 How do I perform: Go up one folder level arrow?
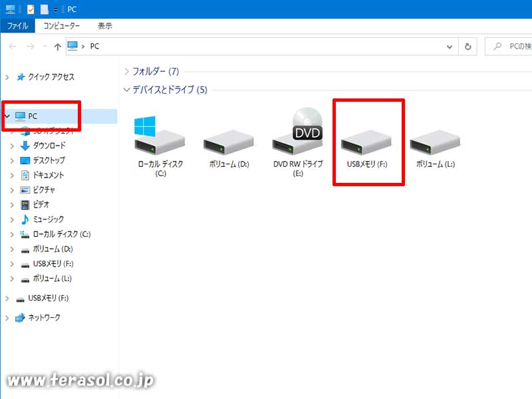(58, 47)
